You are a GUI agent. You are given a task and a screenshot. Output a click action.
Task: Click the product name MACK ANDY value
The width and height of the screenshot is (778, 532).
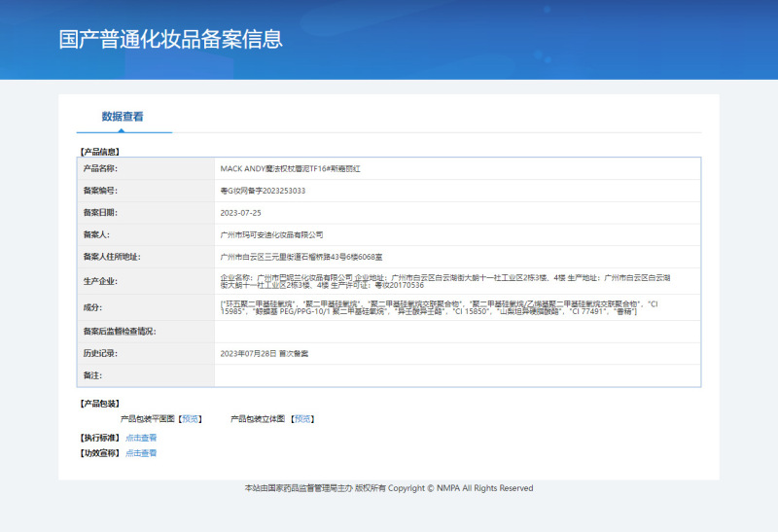point(291,168)
